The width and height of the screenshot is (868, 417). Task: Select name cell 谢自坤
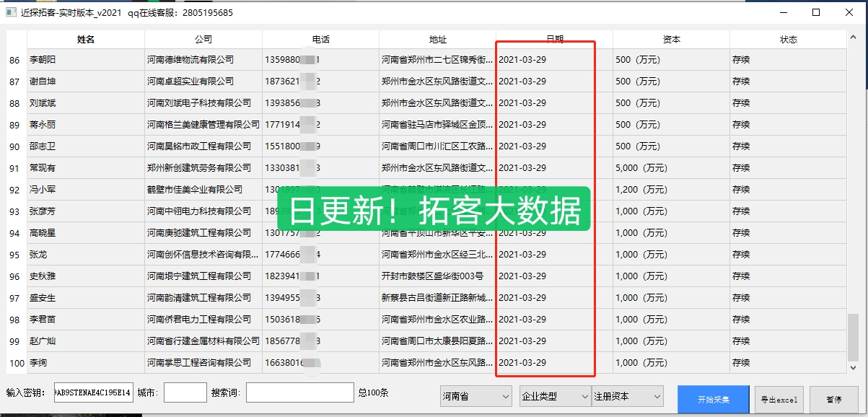click(86, 82)
